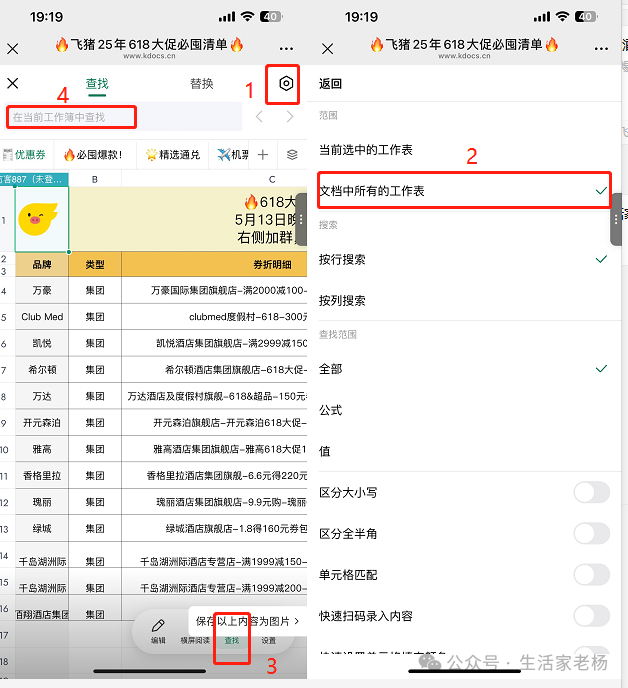Select column B header
The height and width of the screenshot is (688, 628).
[95, 179]
